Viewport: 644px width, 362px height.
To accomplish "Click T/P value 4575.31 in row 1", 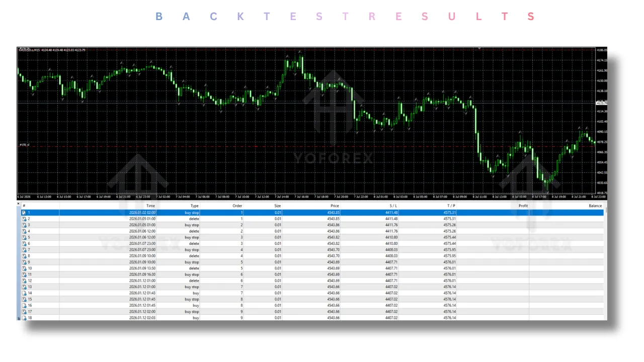I will point(450,213).
